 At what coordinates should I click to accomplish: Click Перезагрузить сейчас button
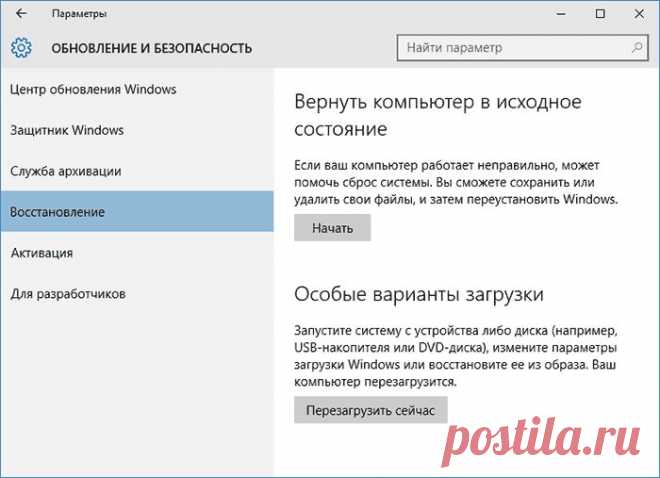370,410
